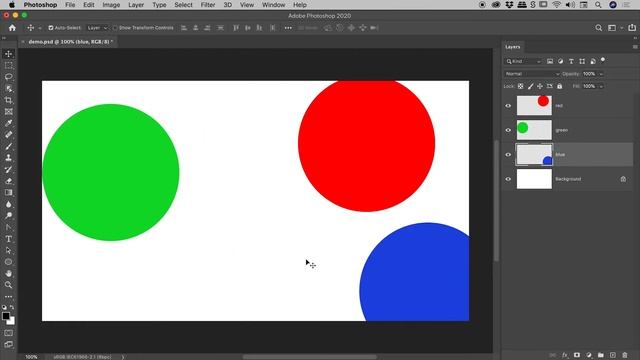Click the add layer style fx icon
This screenshot has height=360, width=640.
click(565, 355)
